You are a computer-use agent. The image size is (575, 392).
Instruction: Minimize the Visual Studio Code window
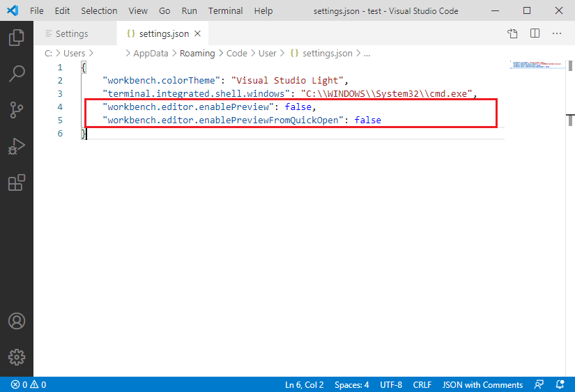pyautogui.click(x=495, y=10)
